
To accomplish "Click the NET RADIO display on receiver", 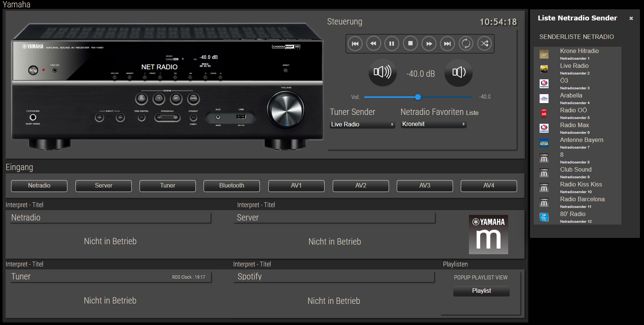I will [x=159, y=67].
